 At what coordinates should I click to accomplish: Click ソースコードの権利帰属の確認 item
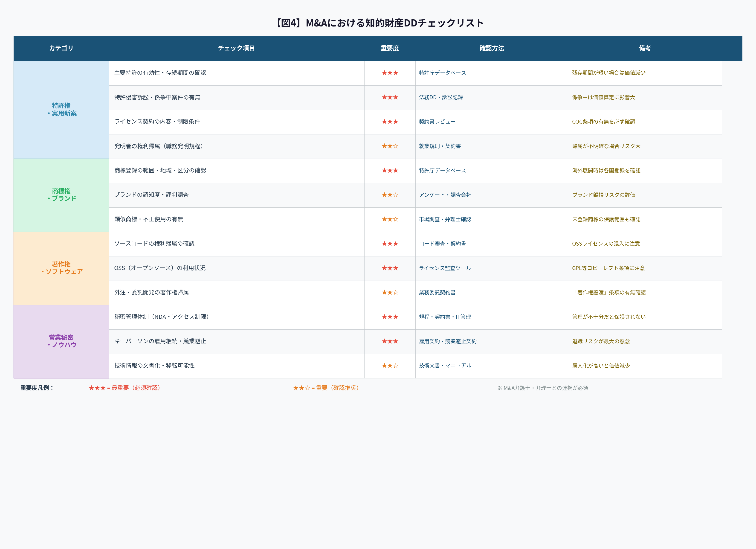pyautogui.click(x=154, y=243)
